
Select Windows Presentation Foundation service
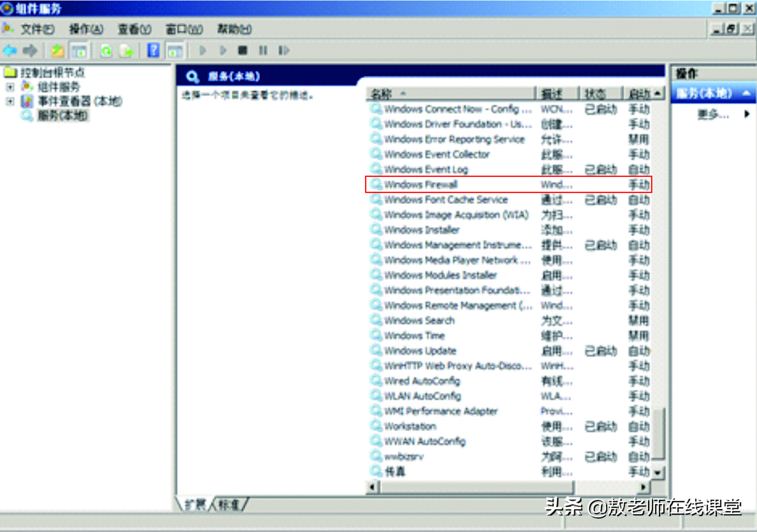click(x=508, y=290)
